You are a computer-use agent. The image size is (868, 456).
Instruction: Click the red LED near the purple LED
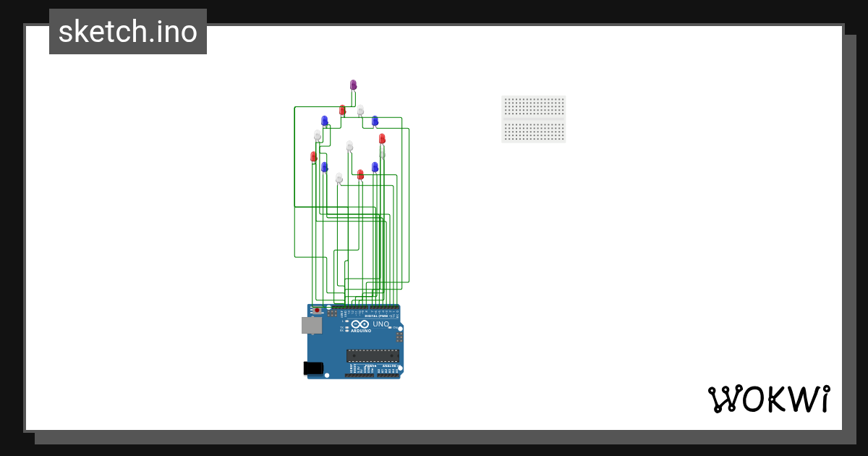[342, 109]
